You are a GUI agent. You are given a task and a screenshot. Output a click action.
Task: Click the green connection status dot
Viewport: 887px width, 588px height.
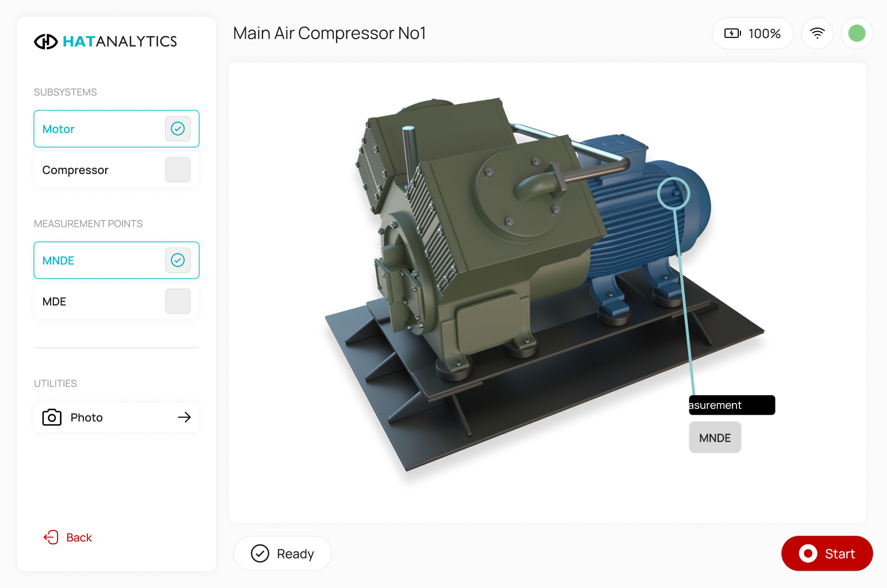pyautogui.click(x=857, y=33)
